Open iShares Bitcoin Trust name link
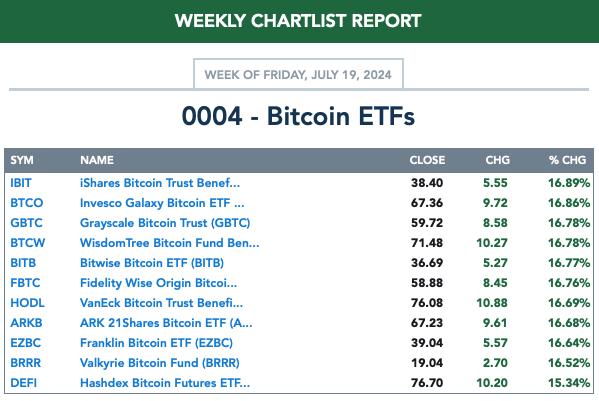The height and width of the screenshot is (401, 599). tap(160, 183)
